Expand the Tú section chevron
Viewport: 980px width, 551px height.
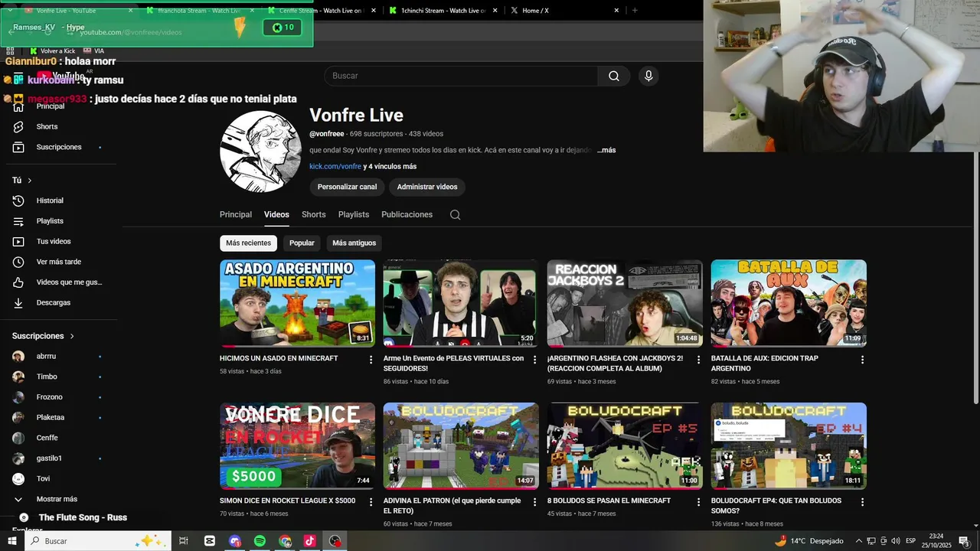click(30, 181)
